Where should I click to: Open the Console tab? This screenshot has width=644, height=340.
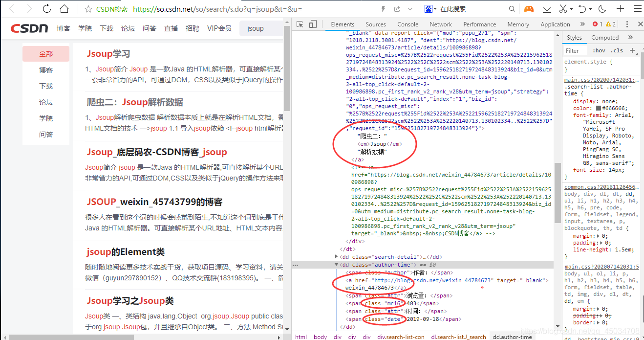[x=408, y=24]
